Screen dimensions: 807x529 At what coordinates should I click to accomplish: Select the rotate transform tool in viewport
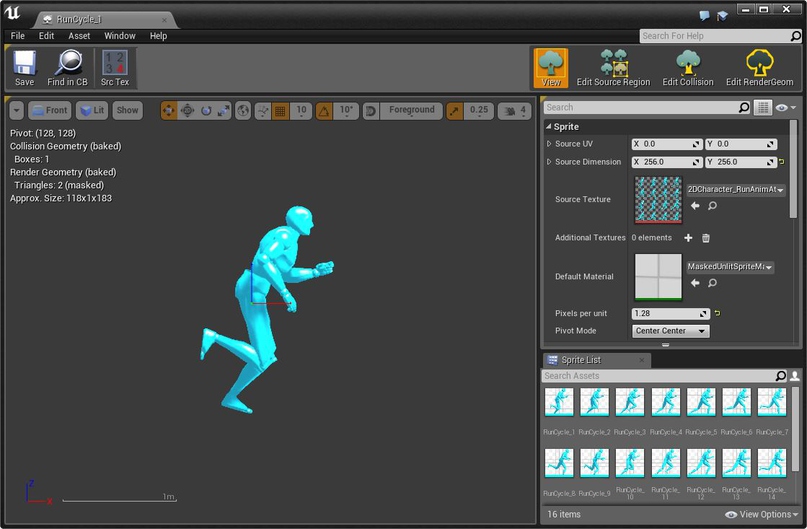coord(206,111)
